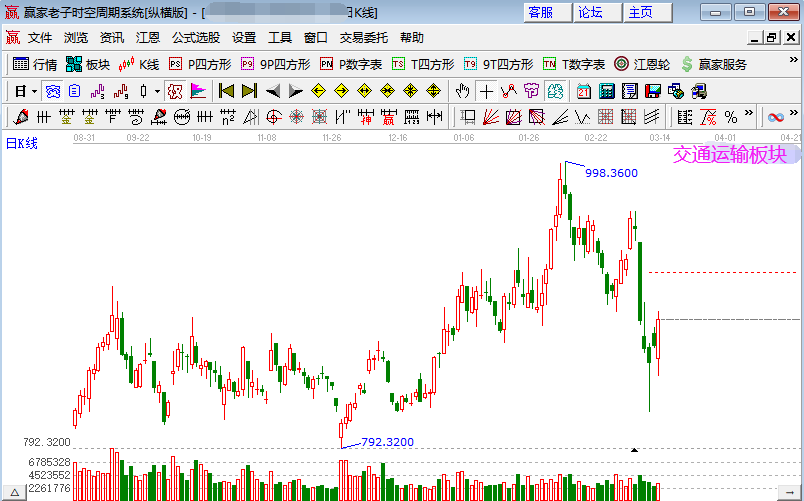Click the 998.3600 high price label
Screen dimensions: 804x501
611,173
